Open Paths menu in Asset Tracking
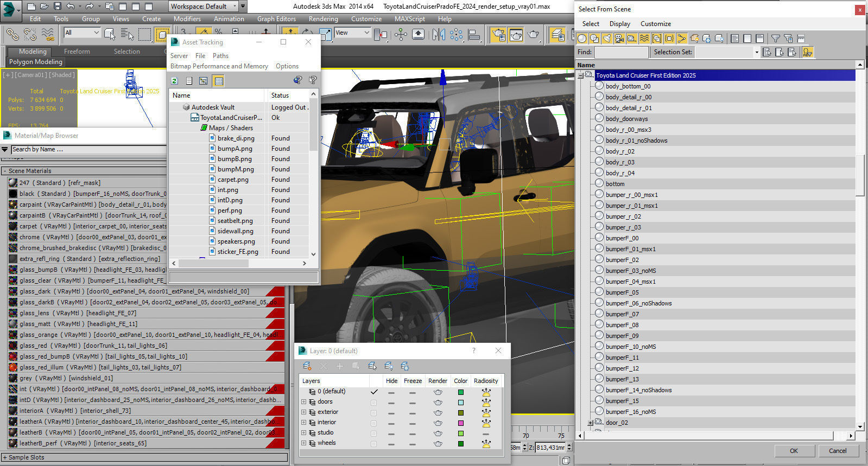The width and height of the screenshot is (868, 466). click(220, 56)
